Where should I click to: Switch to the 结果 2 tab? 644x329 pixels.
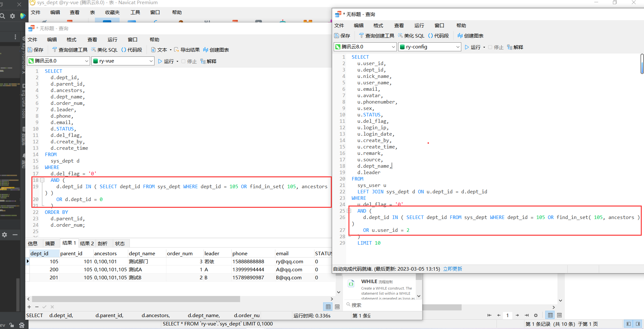[87, 243]
